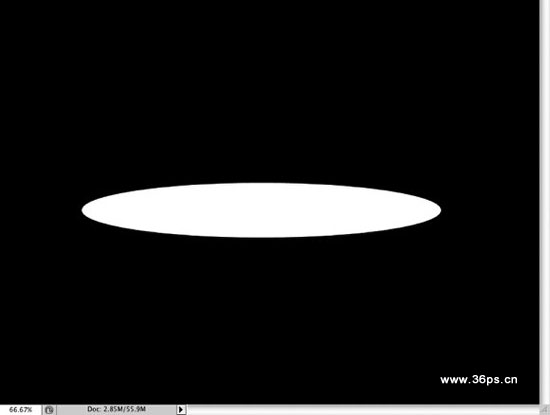Image resolution: width=550 pixels, height=415 pixels.
Task: Click the "36ps" part of the watermark
Action: click(485, 380)
